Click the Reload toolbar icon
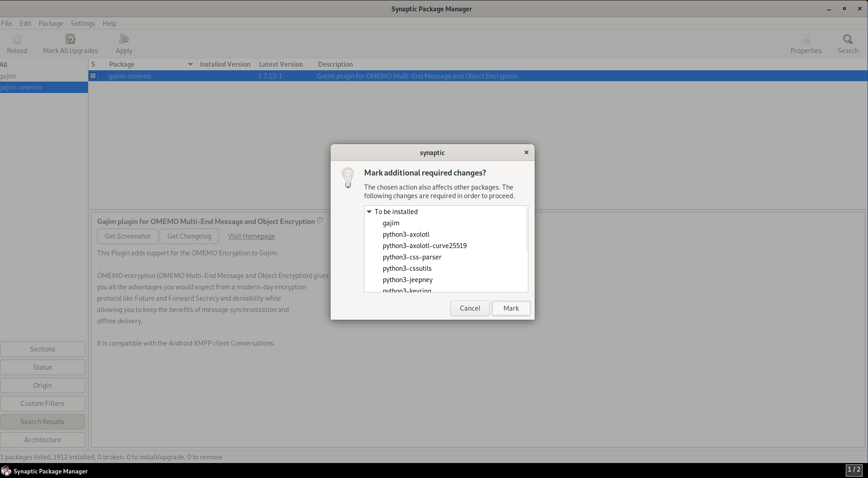Viewport: 868px width, 478px height. 17,39
